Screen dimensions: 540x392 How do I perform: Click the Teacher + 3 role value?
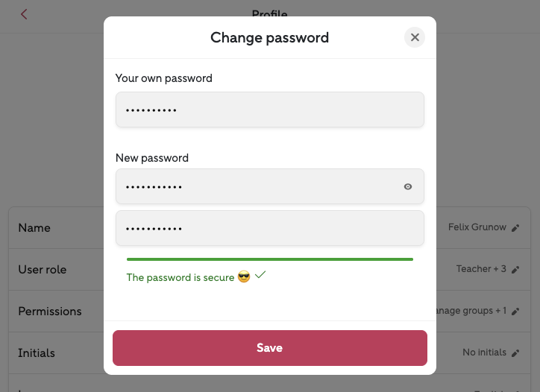pos(481,269)
